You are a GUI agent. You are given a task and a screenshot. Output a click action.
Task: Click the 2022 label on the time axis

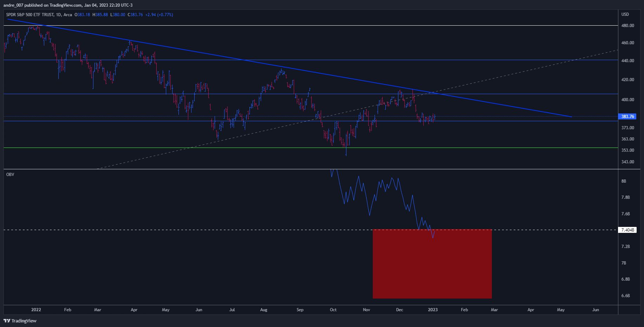point(36,310)
